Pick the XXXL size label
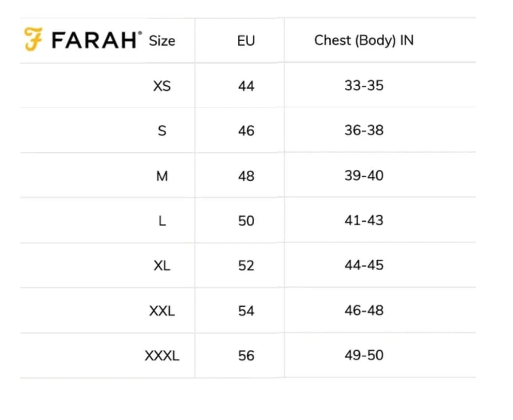513x420 pixels. click(x=162, y=356)
